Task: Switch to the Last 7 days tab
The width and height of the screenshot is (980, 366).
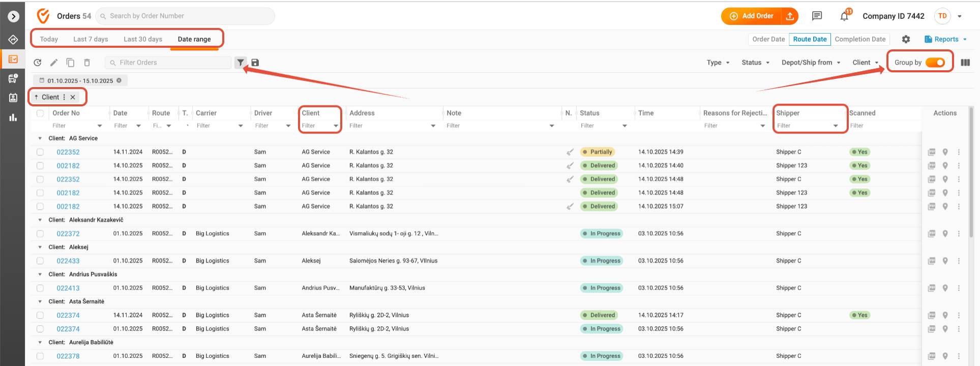Action: pyautogui.click(x=91, y=39)
